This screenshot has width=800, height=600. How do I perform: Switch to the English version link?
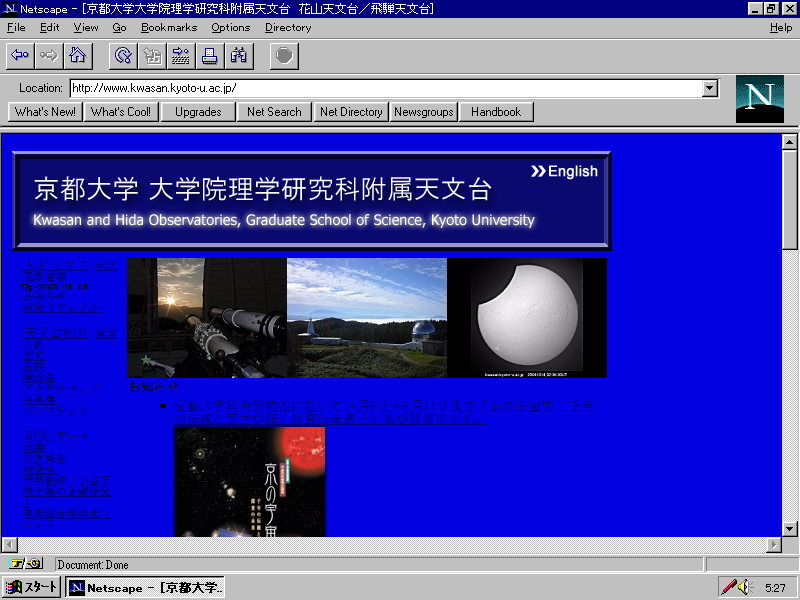(564, 171)
